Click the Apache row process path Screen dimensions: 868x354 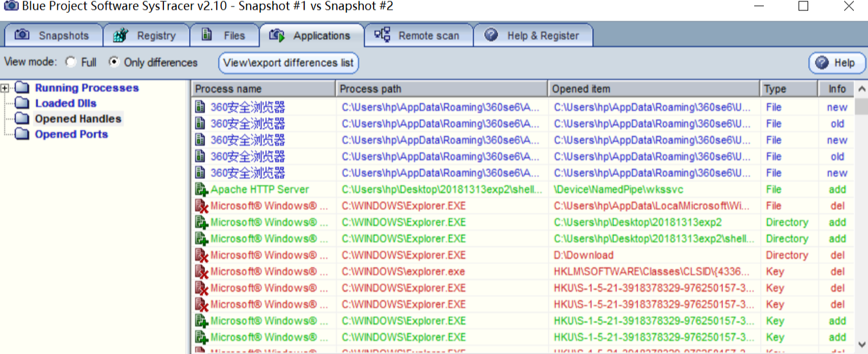click(x=440, y=189)
